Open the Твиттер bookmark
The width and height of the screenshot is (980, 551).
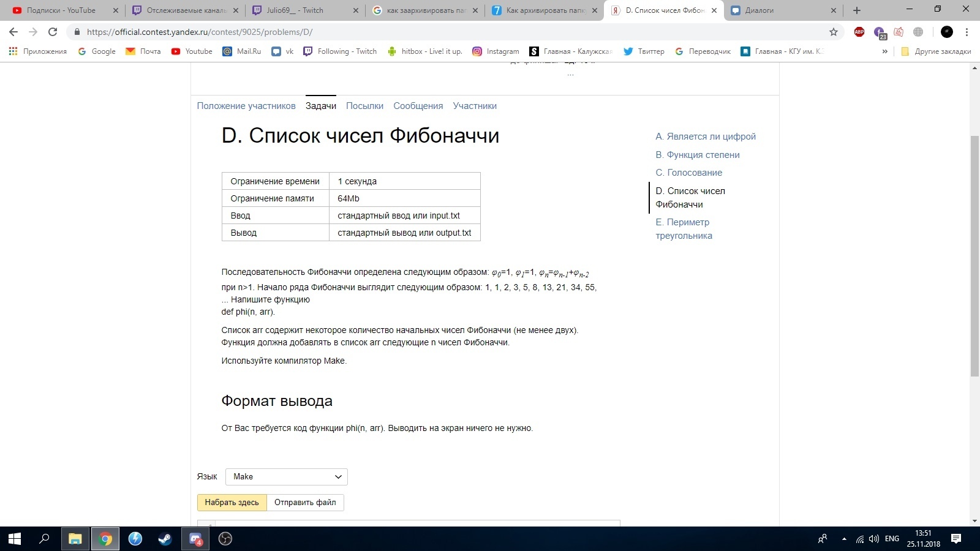(x=644, y=51)
